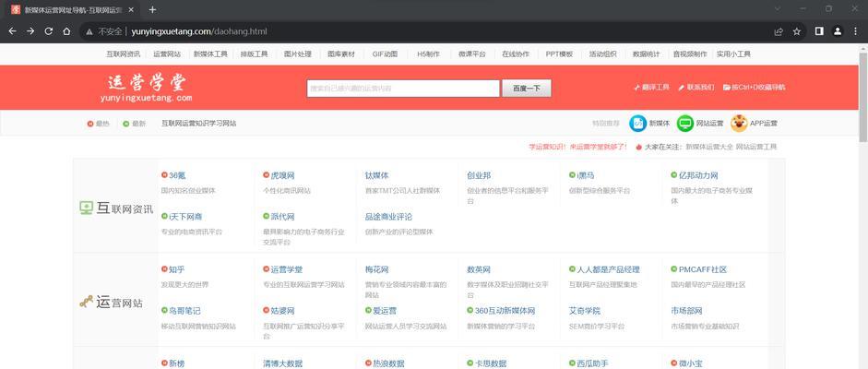This screenshot has width=868, height=369.
Task: Click the wrench icon beside 翻译工具
Action: click(x=637, y=88)
